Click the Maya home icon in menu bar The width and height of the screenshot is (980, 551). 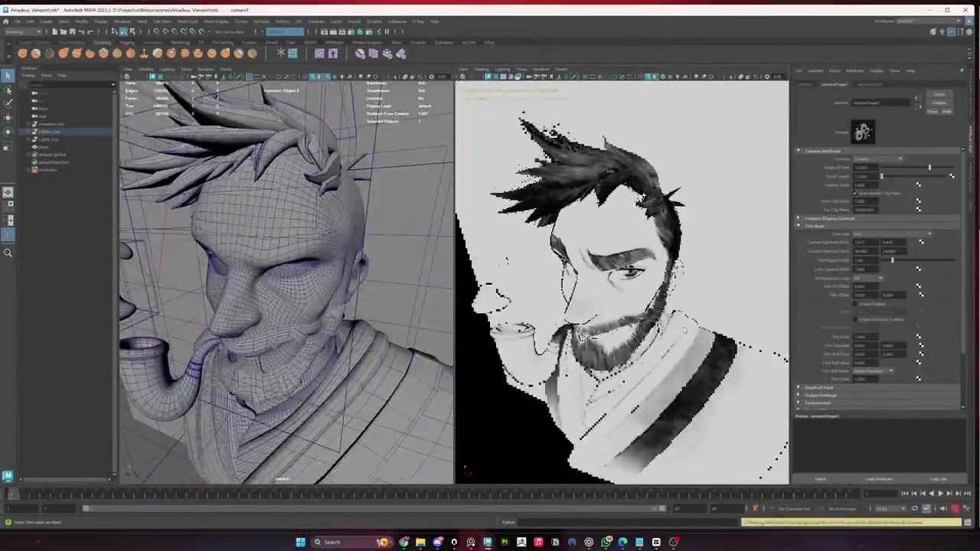(6, 21)
